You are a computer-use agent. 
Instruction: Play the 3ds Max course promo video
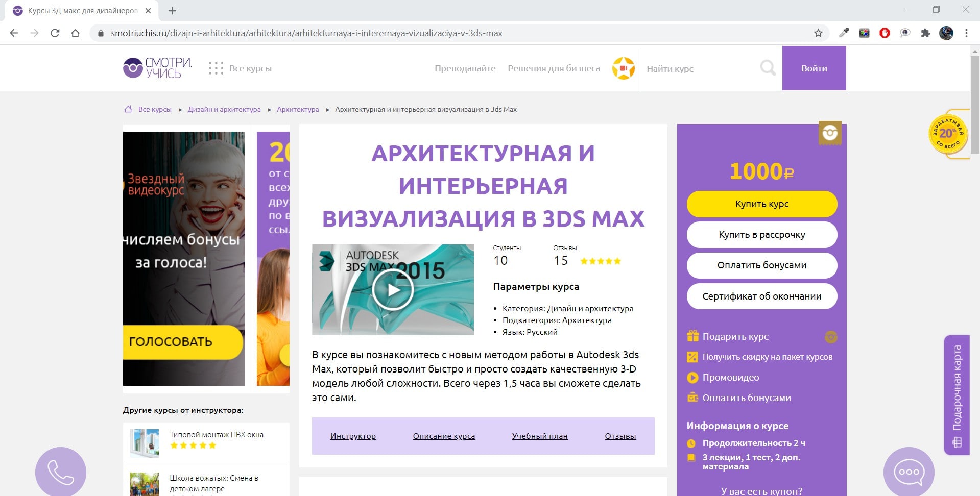pyautogui.click(x=393, y=290)
